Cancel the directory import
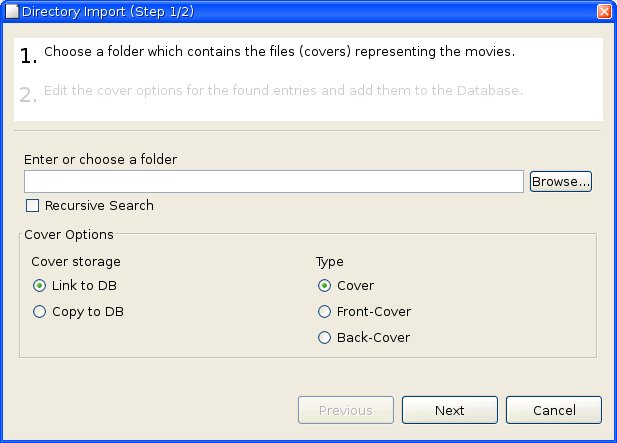The width and height of the screenshot is (617, 443). (x=553, y=410)
